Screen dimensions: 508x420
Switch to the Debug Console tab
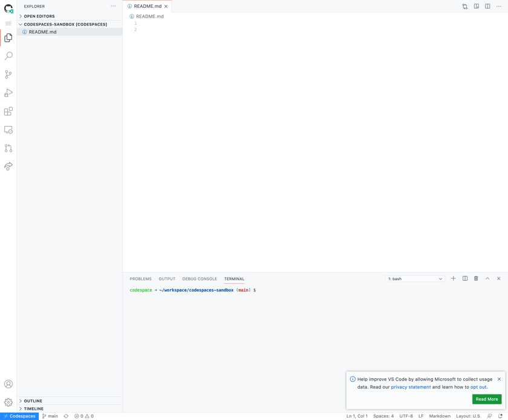[200, 279]
